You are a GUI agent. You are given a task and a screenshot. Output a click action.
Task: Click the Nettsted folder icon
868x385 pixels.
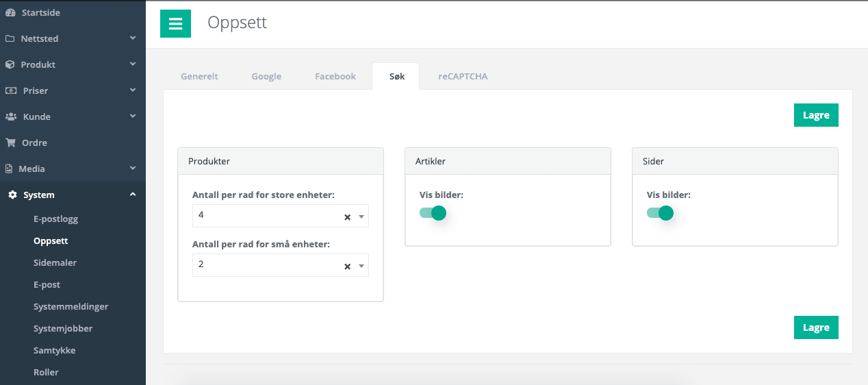[x=10, y=38]
